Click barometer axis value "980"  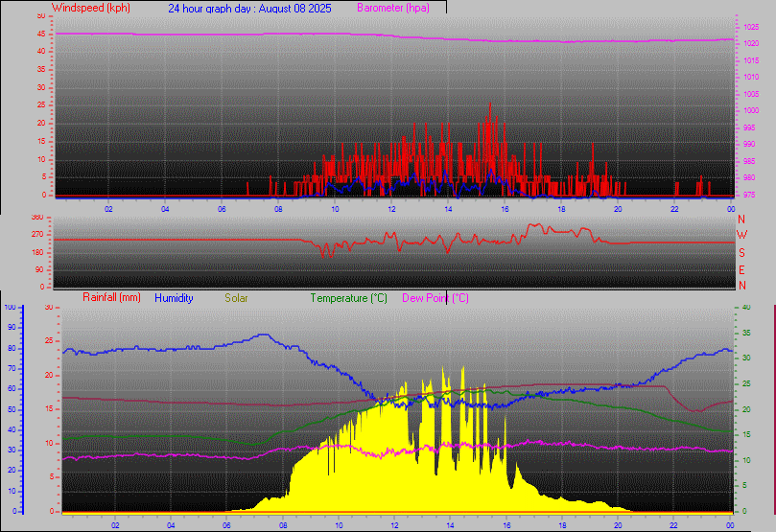749,177
